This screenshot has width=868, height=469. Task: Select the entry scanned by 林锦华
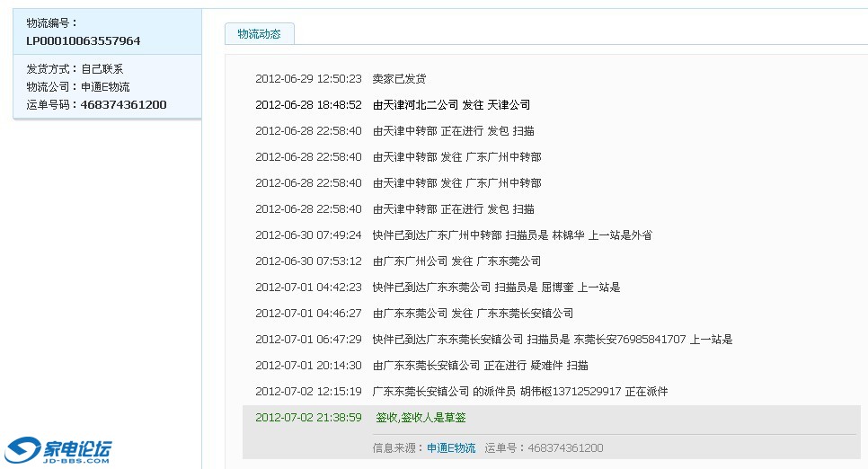pos(512,235)
